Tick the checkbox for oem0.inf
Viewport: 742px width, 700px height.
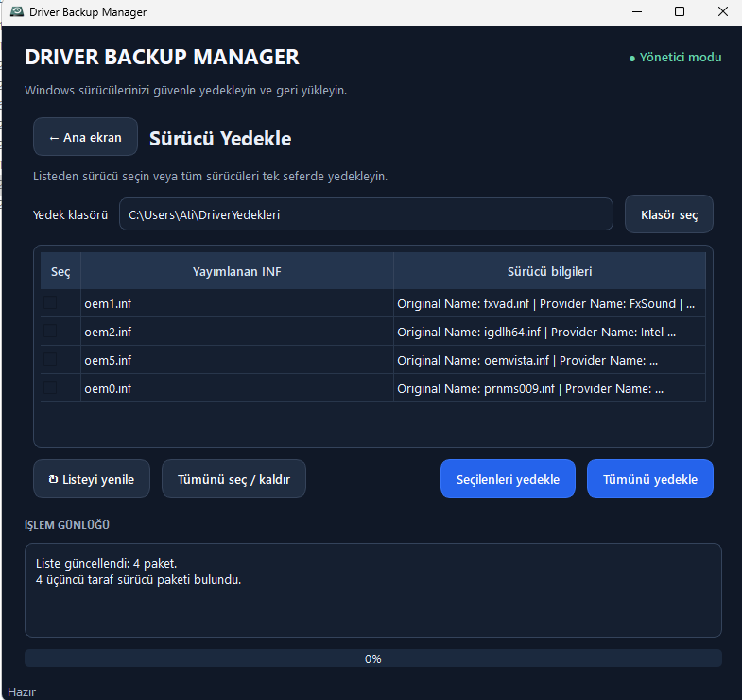pyautogui.click(x=50, y=388)
